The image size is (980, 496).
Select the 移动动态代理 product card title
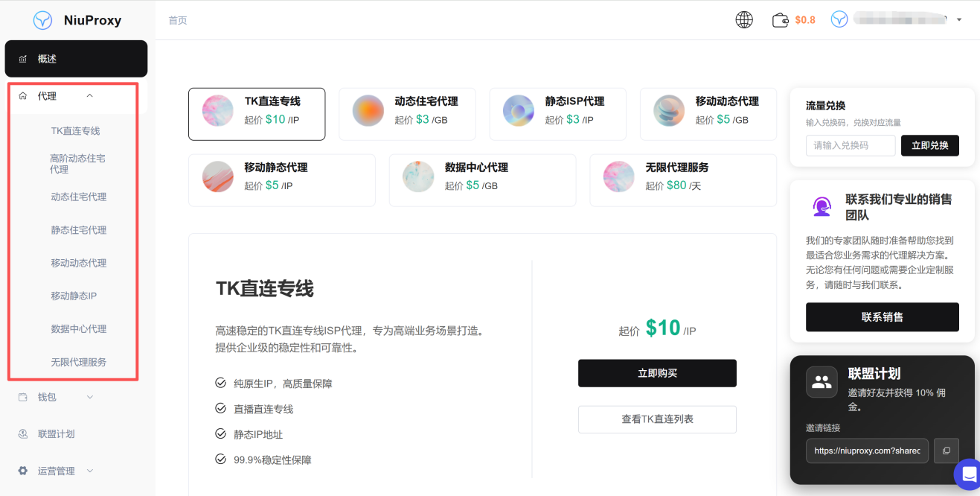coord(727,101)
